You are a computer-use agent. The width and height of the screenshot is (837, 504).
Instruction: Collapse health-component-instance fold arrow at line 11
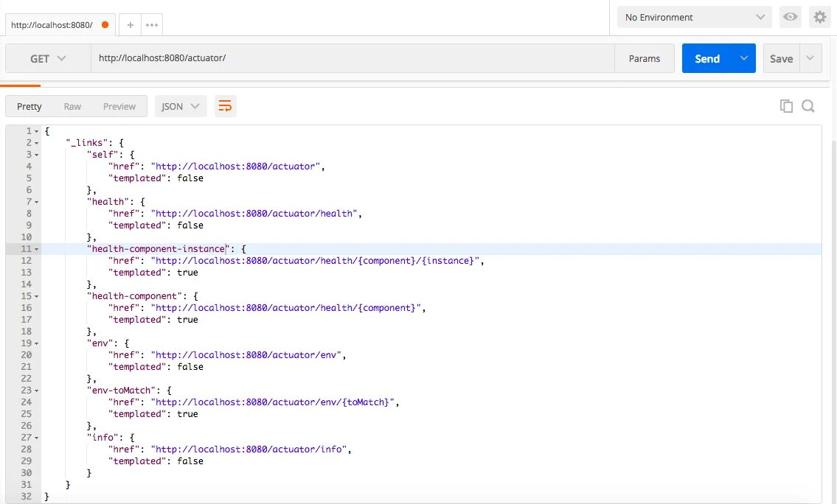[x=36, y=249]
